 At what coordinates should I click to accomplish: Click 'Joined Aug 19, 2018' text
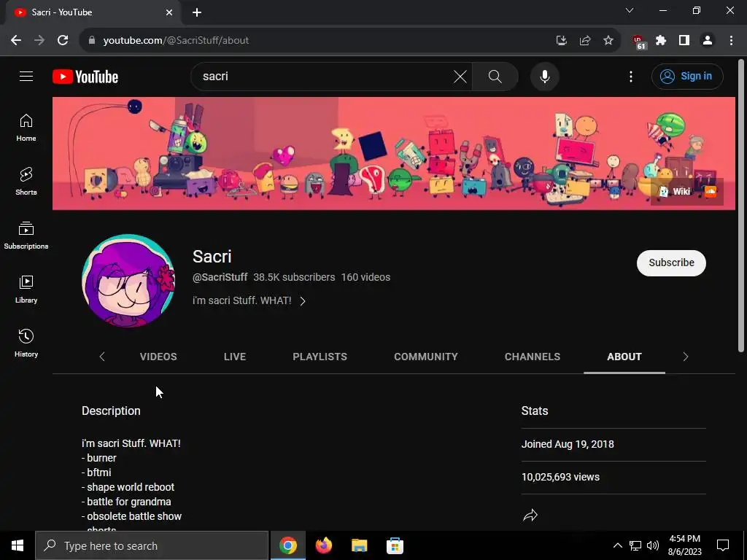(568, 444)
